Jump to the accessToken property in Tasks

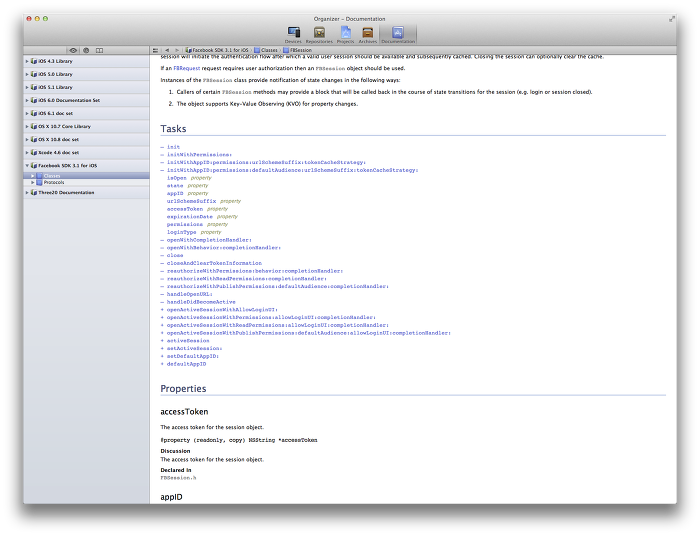[185, 209]
